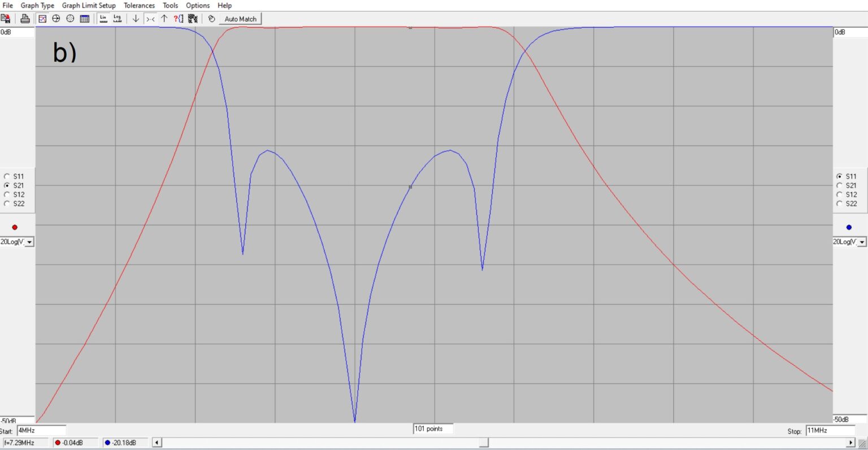Click the frequency scrollbar thumb

tap(484, 443)
